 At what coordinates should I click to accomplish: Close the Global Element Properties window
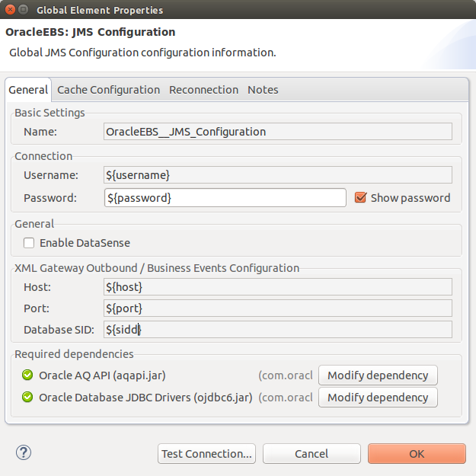(x=10, y=10)
